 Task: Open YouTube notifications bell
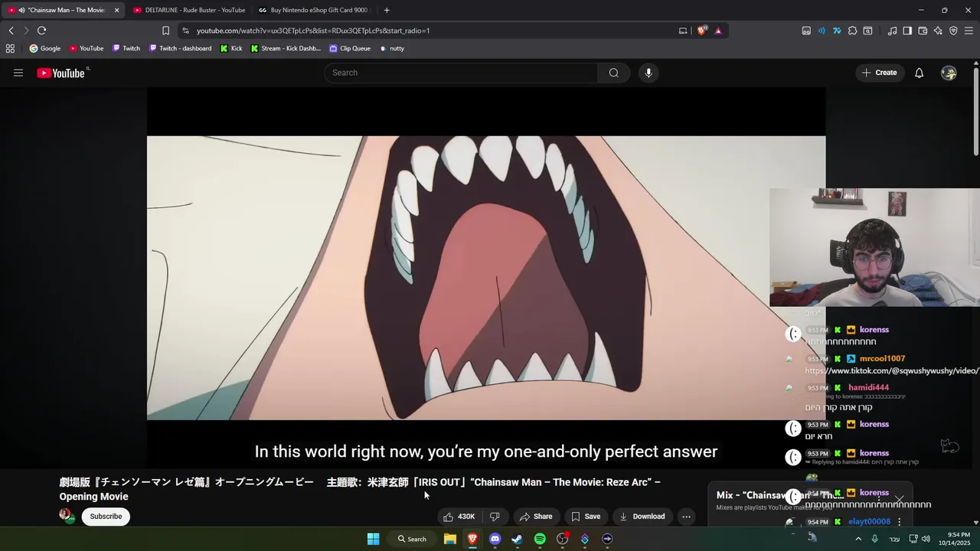coord(919,73)
